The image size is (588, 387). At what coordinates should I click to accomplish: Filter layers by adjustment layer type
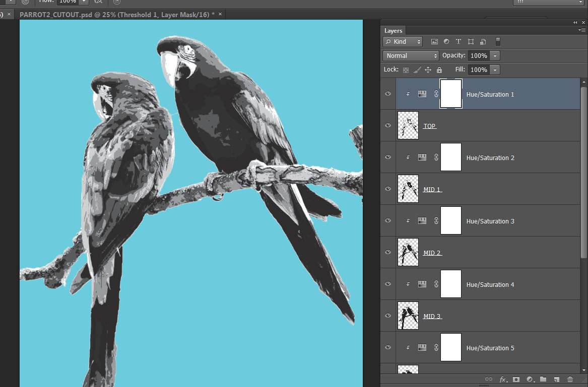(446, 42)
